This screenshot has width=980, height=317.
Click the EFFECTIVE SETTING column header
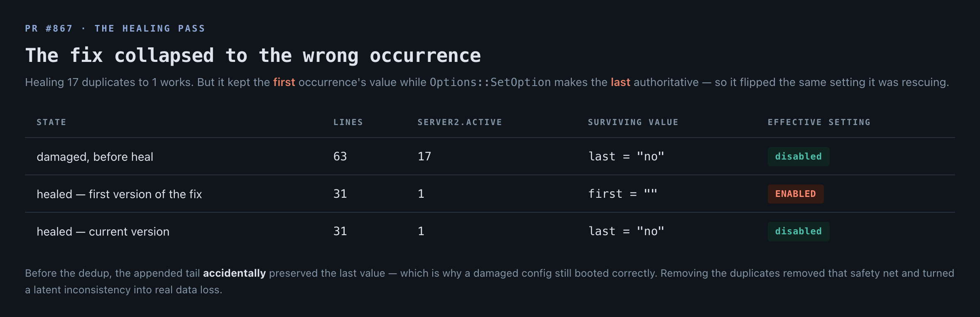[819, 122]
